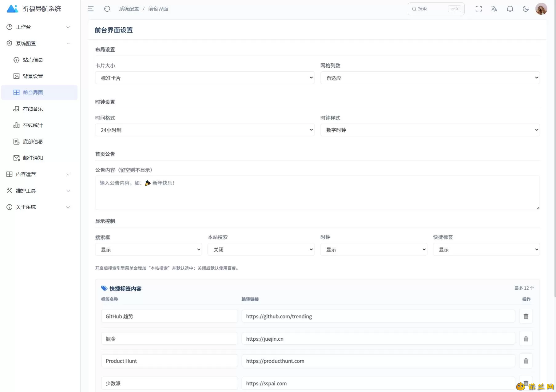
Task: Click the 系统配置 breadcrumb
Action: click(129, 9)
